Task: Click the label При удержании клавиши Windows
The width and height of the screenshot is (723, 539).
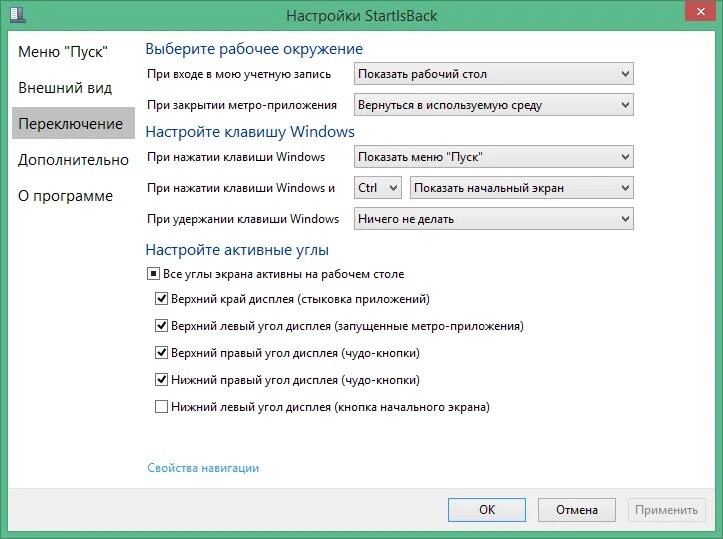Action: (243, 219)
